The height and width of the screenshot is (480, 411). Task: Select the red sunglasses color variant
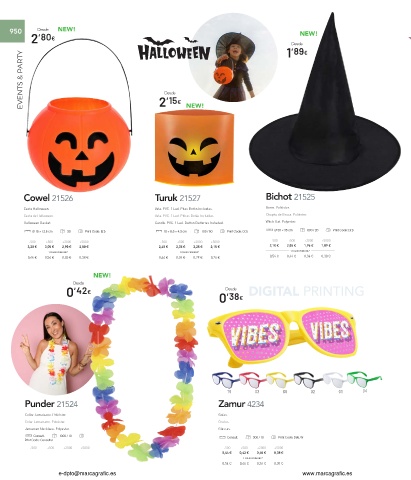click(252, 380)
